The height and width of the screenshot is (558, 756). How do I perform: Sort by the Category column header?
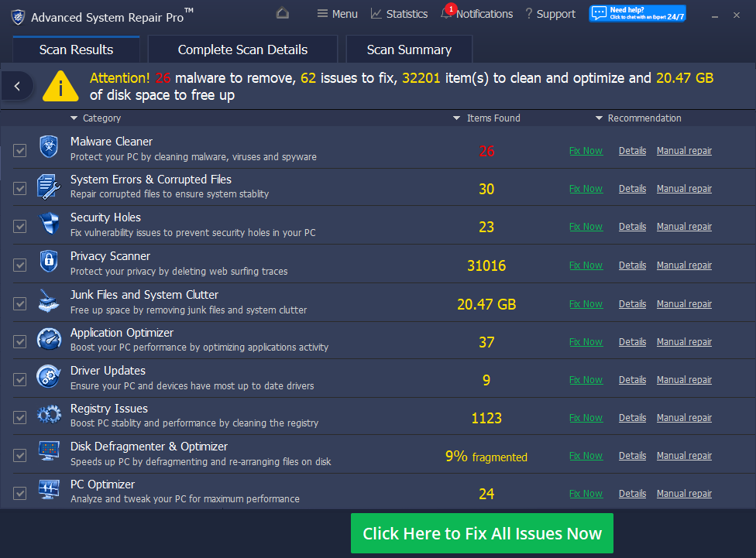tap(95, 118)
